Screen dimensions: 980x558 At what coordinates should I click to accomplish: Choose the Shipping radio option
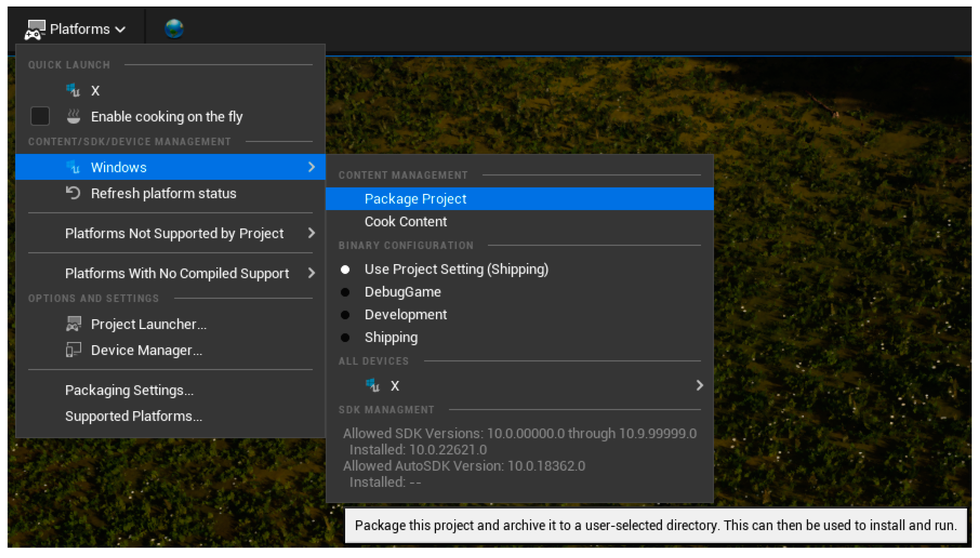point(391,337)
